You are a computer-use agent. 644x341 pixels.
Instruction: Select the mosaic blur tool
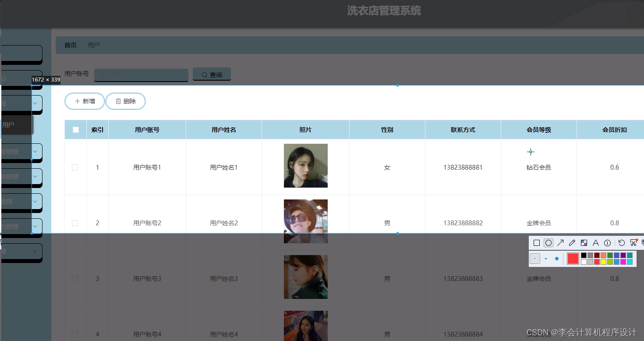(584, 242)
